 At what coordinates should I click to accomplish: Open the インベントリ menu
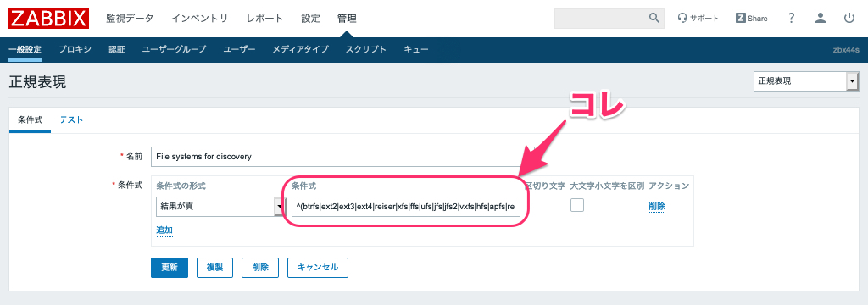[x=199, y=19]
